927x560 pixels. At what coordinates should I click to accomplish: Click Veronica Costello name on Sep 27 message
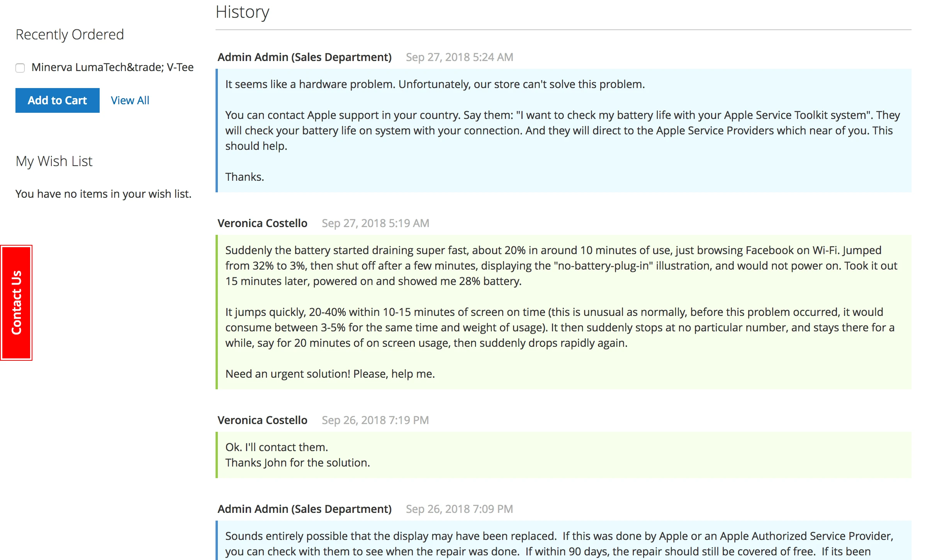click(x=262, y=223)
